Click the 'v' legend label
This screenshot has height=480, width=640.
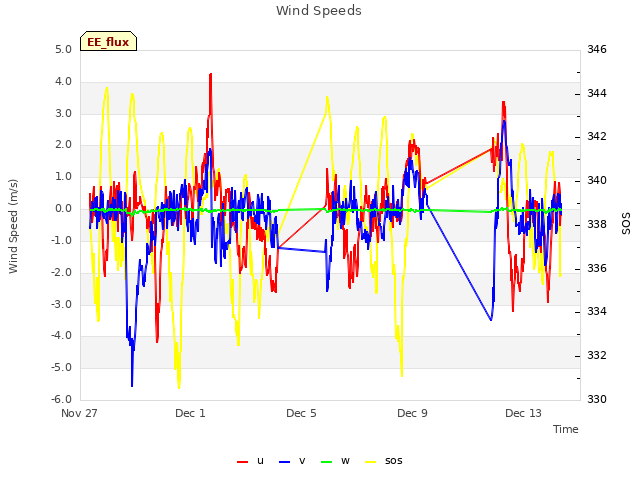tap(302, 461)
